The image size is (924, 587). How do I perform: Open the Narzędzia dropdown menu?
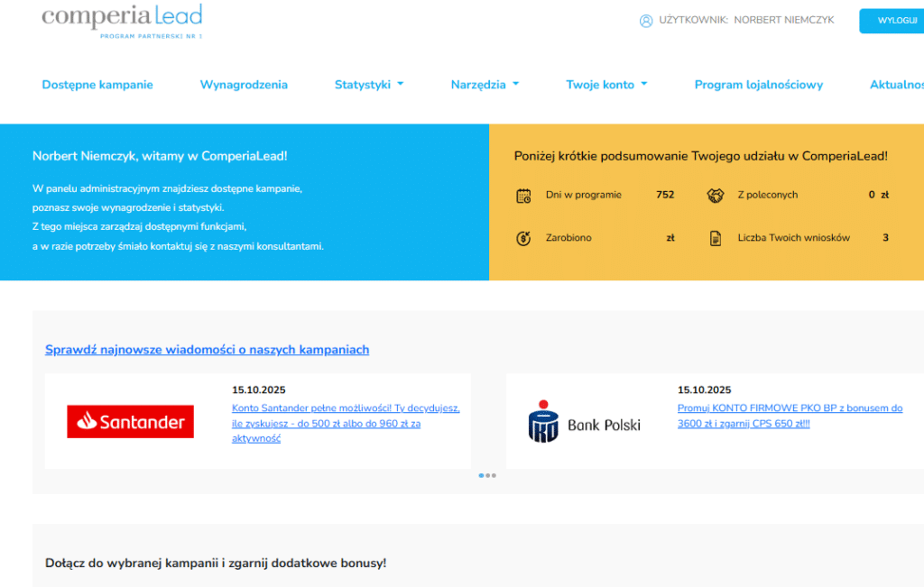[485, 85]
